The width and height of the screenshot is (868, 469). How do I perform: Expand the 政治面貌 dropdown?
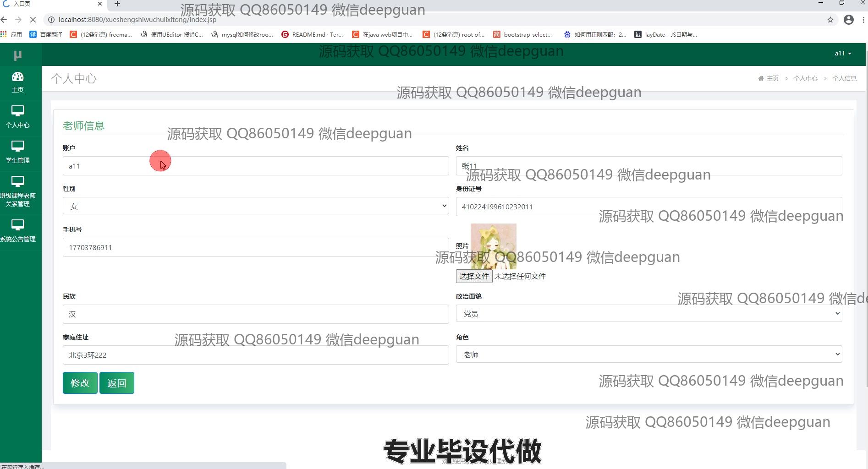[x=648, y=314]
